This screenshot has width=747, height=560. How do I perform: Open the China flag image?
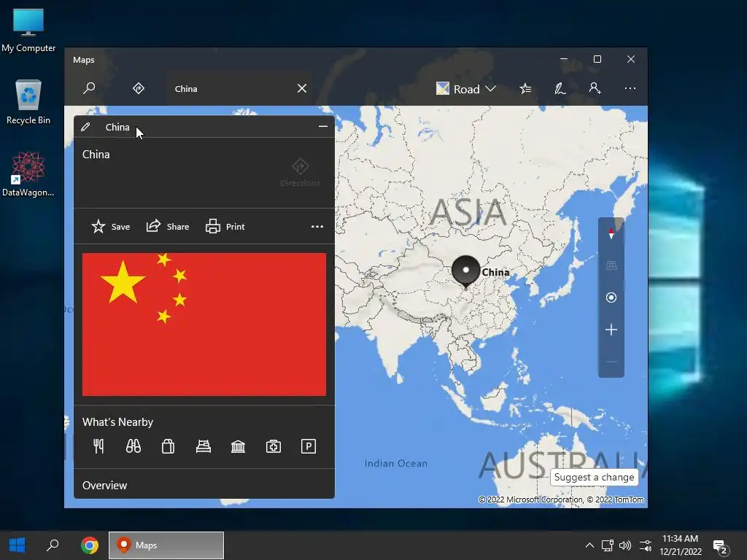pos(204,324)
